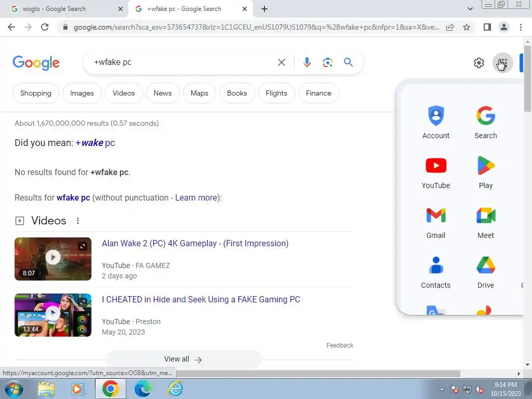Go back to the previous page
Image resolution: width=532 pixels, height=399 pixels.
[x=11, y=27]
